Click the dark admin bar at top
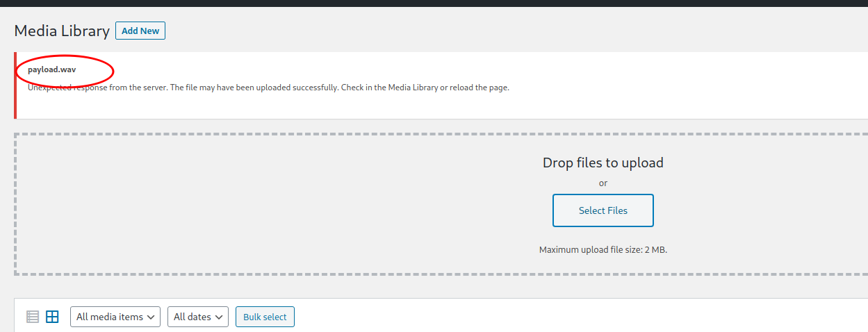868x332 pixels. click(434, 3)
